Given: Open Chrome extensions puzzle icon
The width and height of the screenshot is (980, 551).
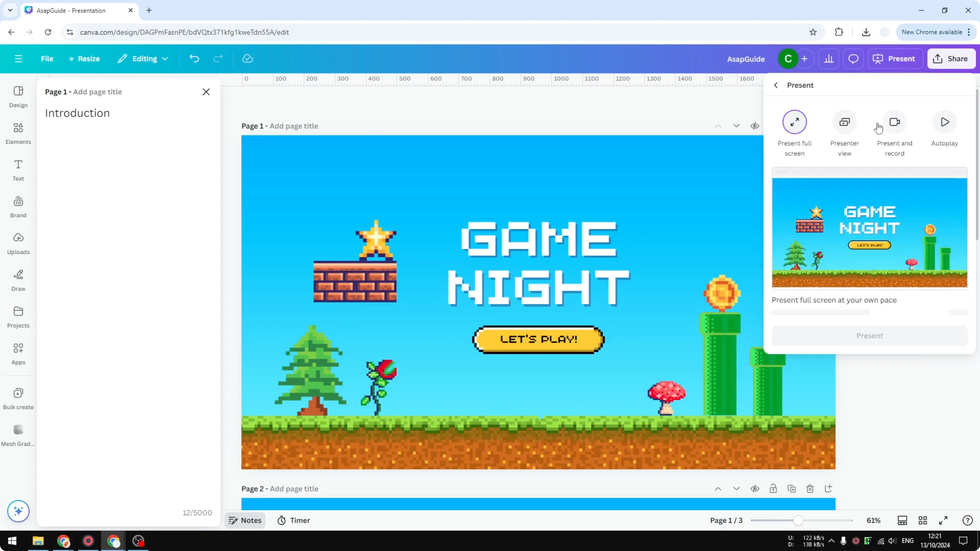Looking at the screenshot, I should coord(839,32).
